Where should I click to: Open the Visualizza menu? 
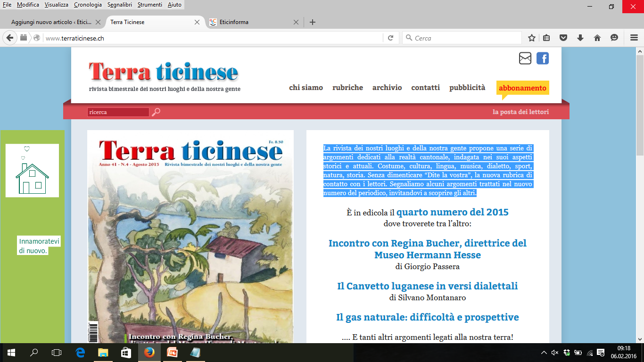[x=57, y=5]
